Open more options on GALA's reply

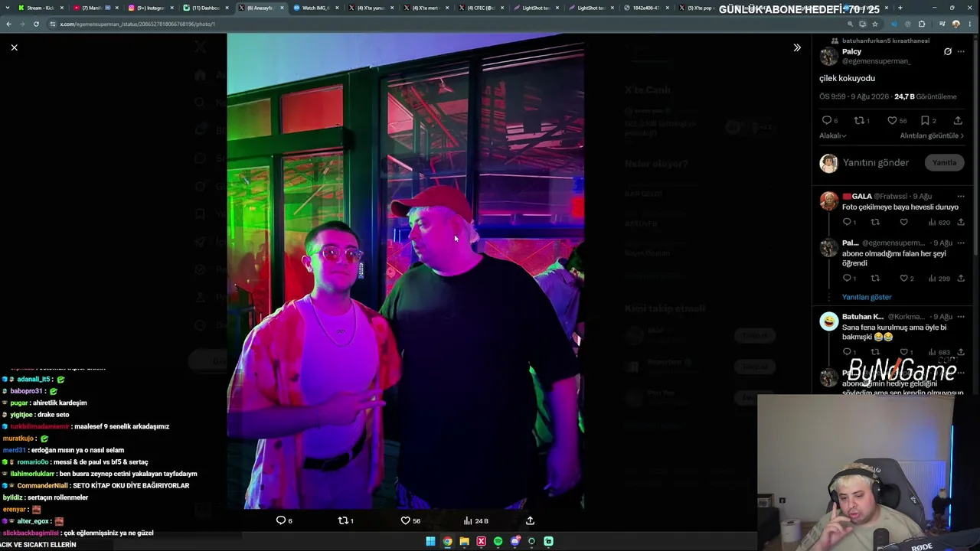pyautogui.click(x=961, y=197)
